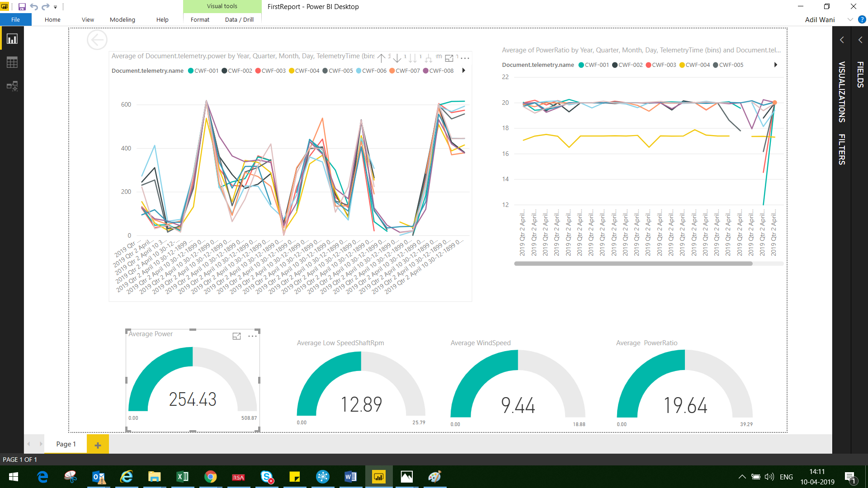Select the Average WindSpeed gauge visual
Image resolution: width=868 pixels, height=488 pixels.
click(518, 383)
